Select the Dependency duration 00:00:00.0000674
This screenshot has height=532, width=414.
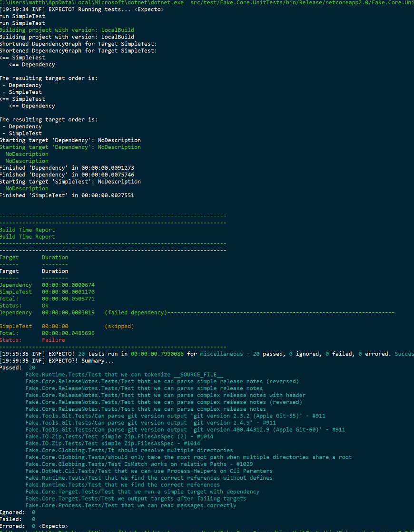pyautogui.click(x=68, y=285)
